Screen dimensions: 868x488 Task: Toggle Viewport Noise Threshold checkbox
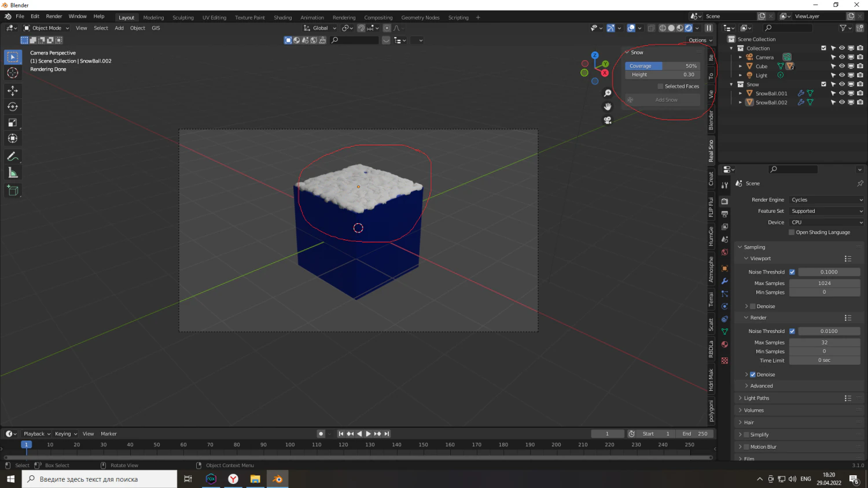(x=792, y=272)
